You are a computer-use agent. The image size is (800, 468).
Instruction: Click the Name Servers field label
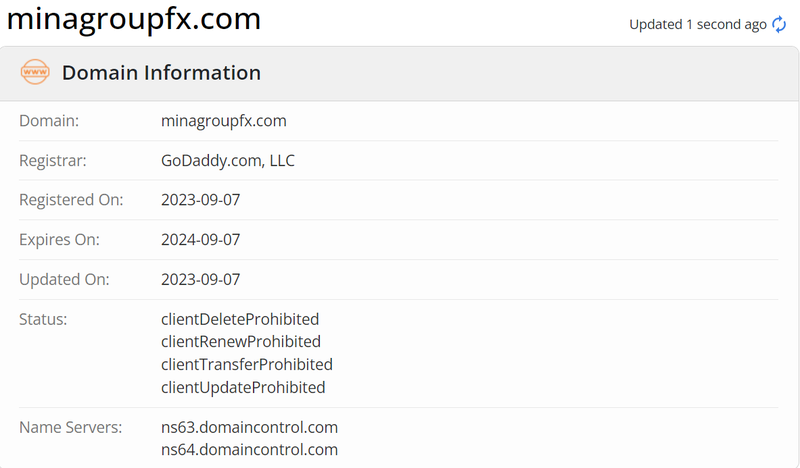[x=70, y=428]
